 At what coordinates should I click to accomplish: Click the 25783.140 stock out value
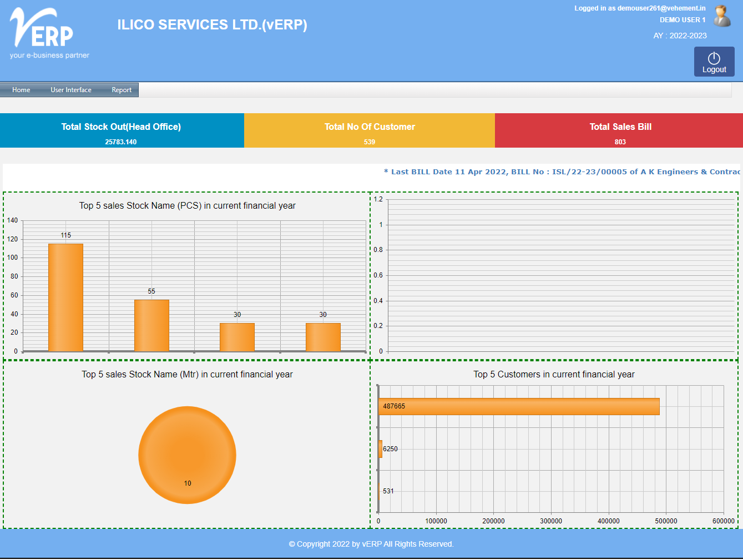[121, 142]
